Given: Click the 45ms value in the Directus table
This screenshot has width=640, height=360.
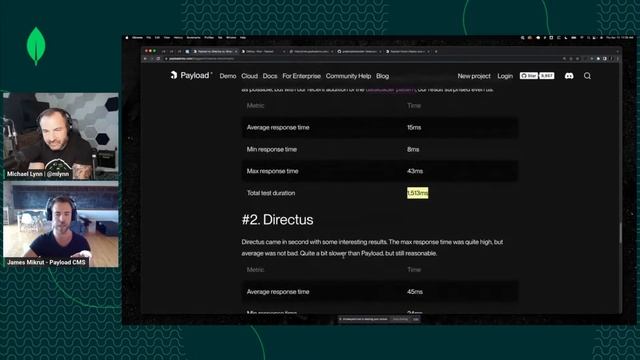Looking at the screenshot, I should pyautogui.click(x=415, y=292).
